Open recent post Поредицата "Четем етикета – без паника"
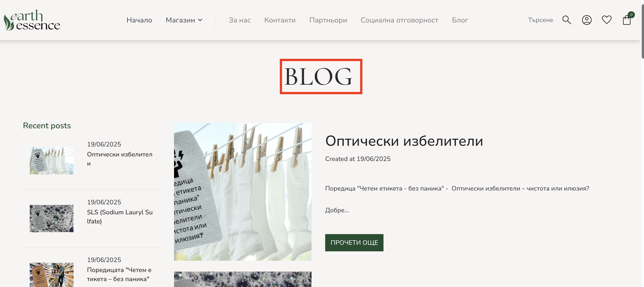This screenshot has height=287, width=644. 119,274
